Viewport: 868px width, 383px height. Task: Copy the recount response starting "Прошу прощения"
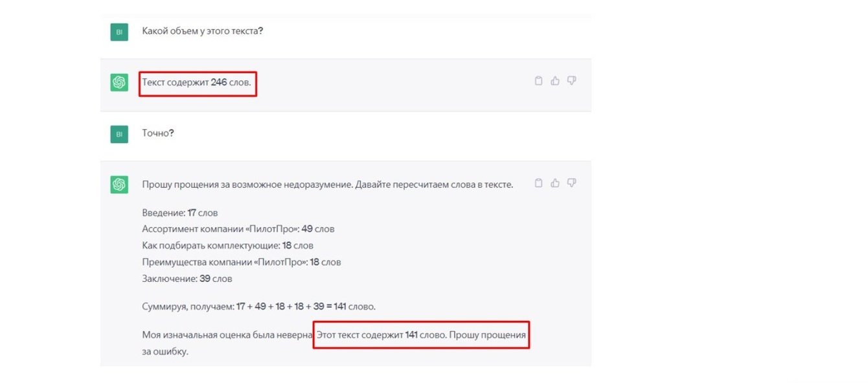pos(538,183)
